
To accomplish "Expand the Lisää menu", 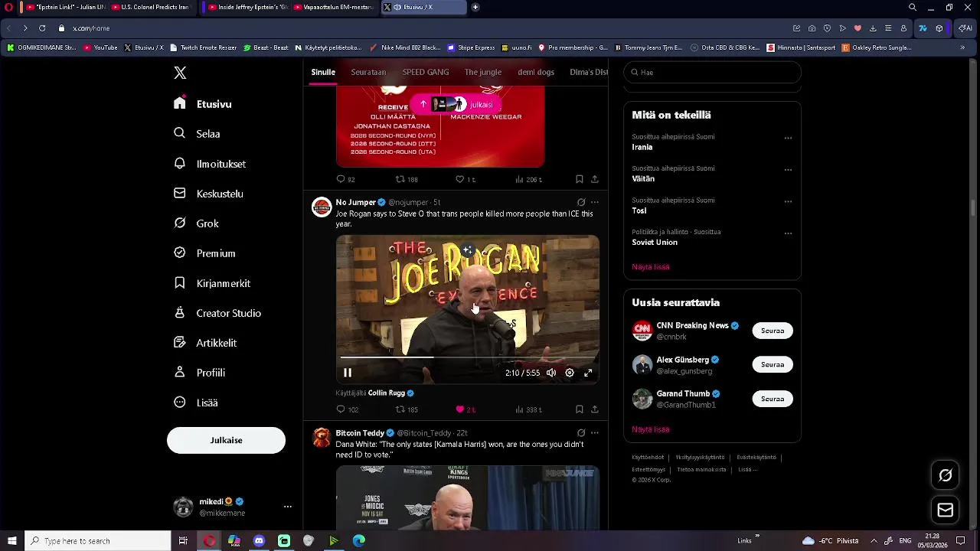I will (x=196, y=403).
